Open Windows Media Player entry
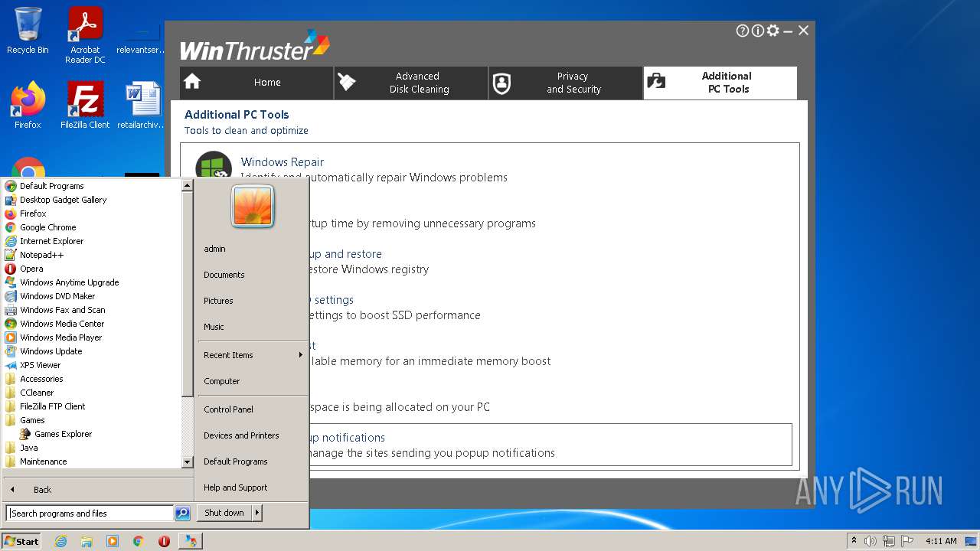980x551 pixels. click(60, 337)
